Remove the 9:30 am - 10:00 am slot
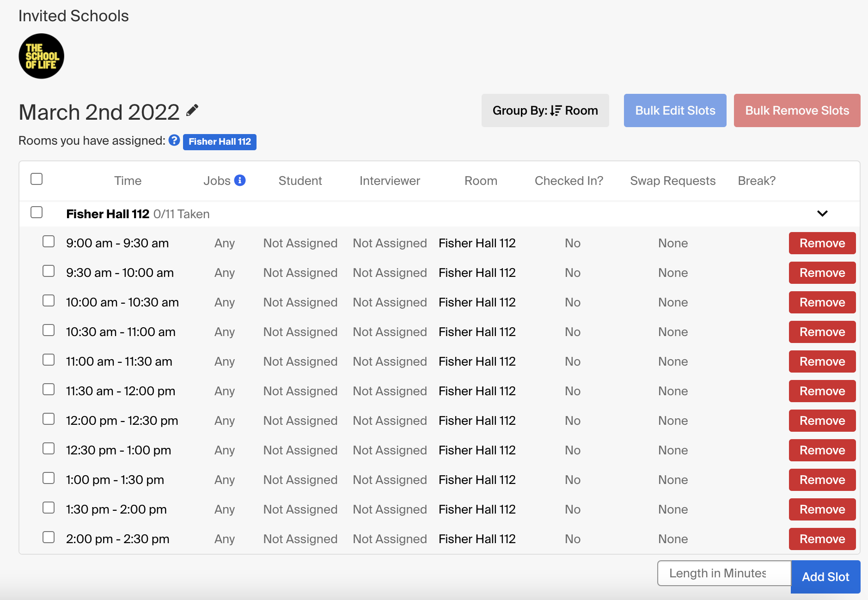 (822, 273)
